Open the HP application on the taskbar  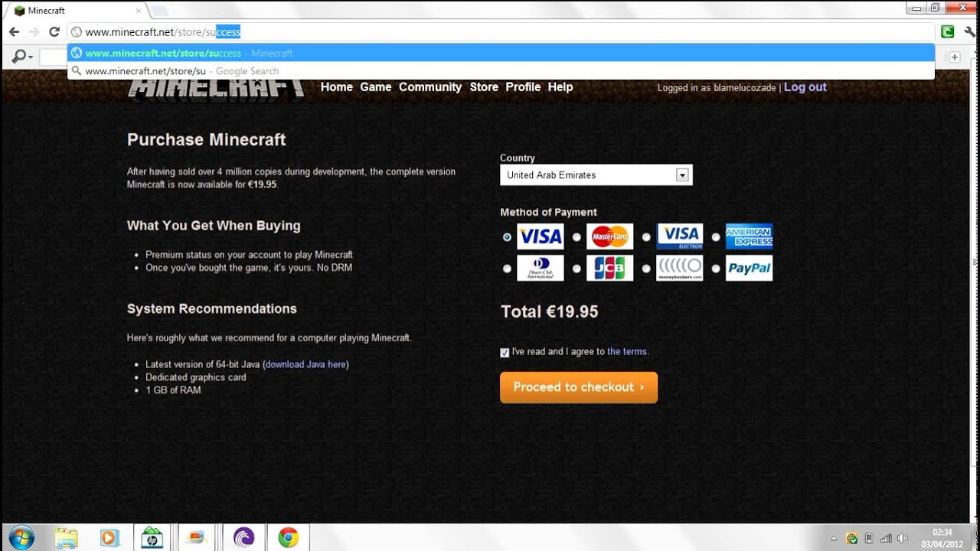152,537
